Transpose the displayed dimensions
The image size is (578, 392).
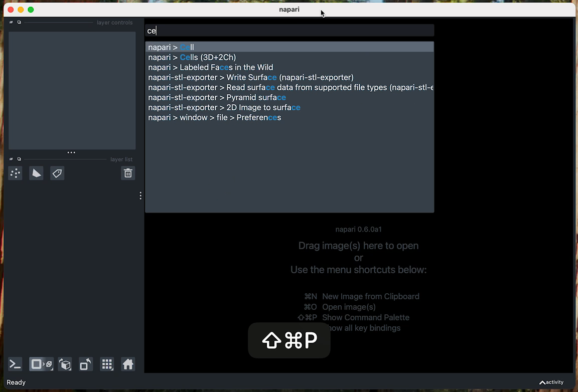(86, 364)
